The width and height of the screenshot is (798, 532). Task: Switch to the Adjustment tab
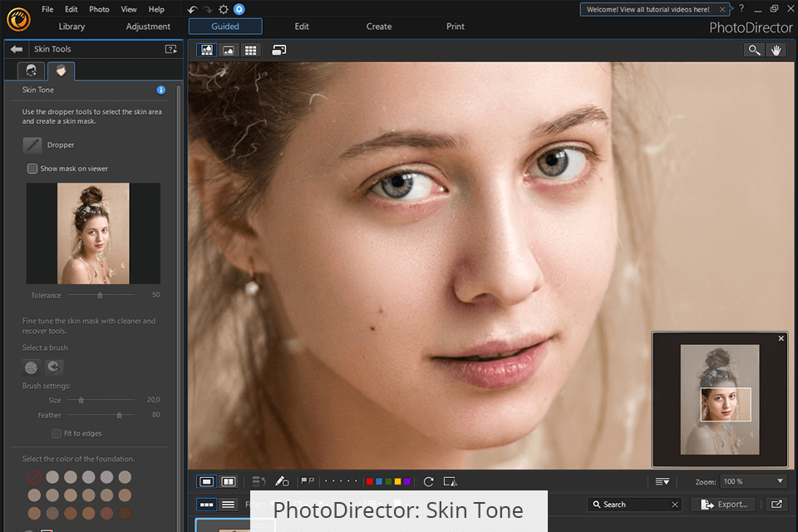[x=148, y=27]
